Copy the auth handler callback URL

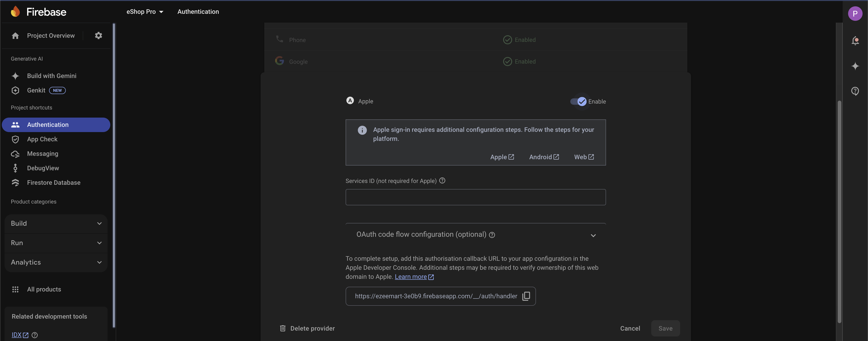click(526, 296)
